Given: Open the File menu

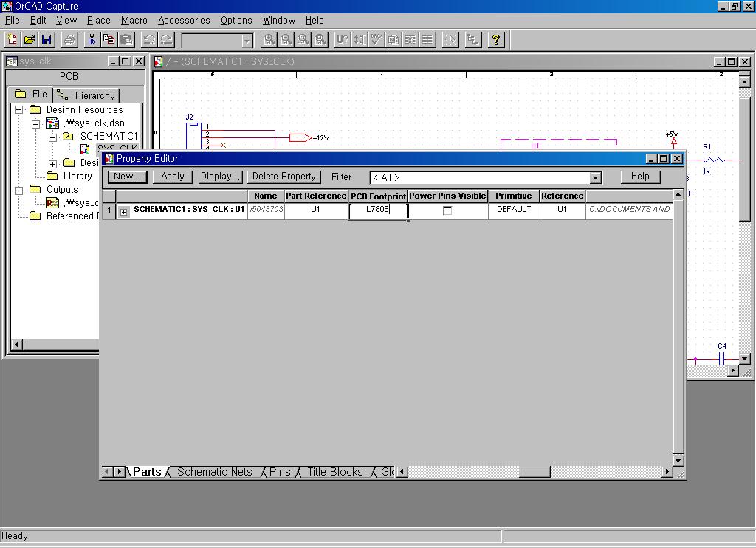Looking at the screenshot, I should click(x=12, y=20).
